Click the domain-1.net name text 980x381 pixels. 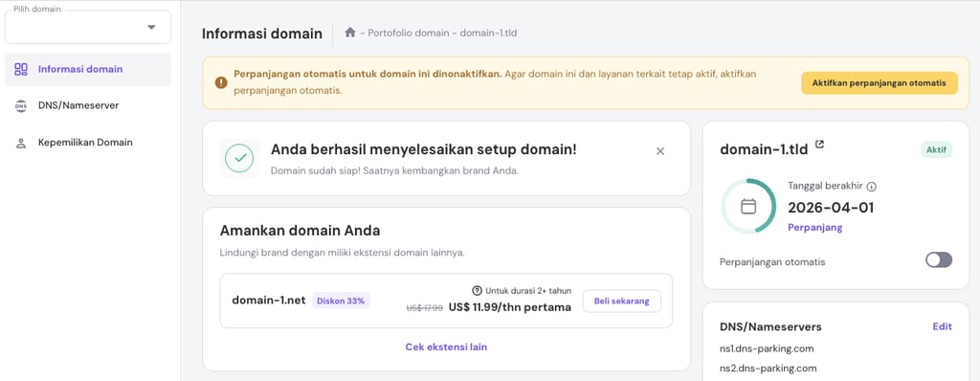tap(269, 301)
